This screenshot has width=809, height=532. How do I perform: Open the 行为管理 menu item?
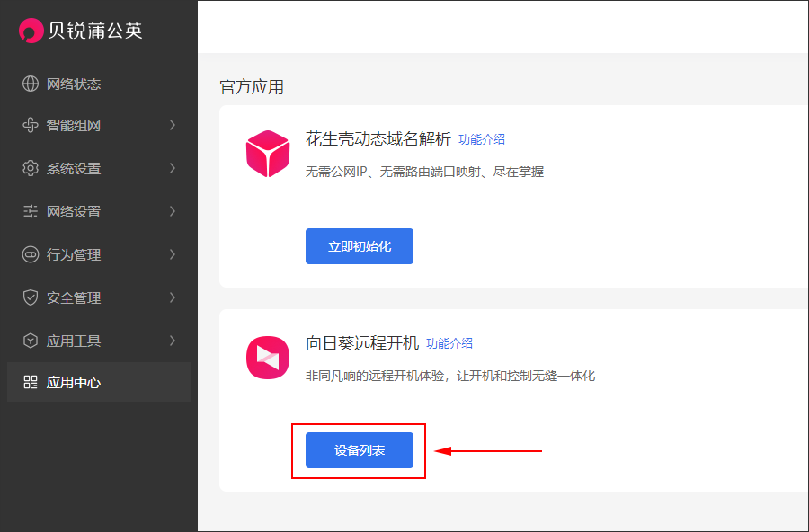(99, 254)
